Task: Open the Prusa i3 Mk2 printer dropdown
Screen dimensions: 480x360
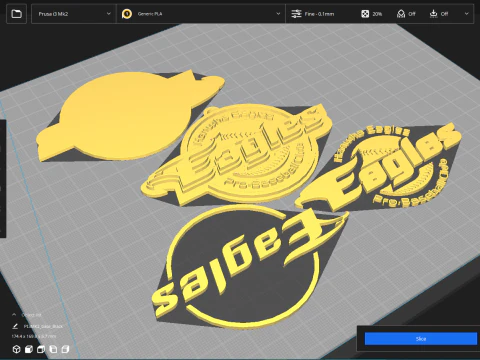Action: click(74, 14)
